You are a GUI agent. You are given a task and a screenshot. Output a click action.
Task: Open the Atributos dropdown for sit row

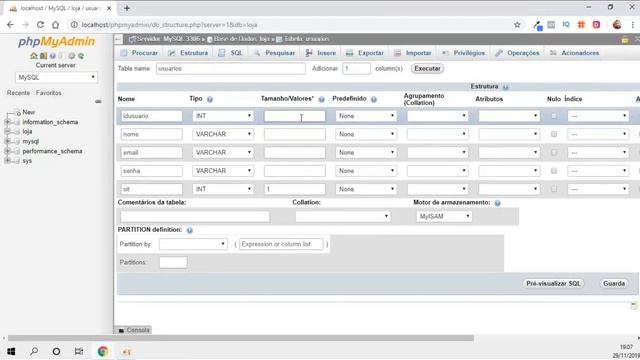[509, 189]
